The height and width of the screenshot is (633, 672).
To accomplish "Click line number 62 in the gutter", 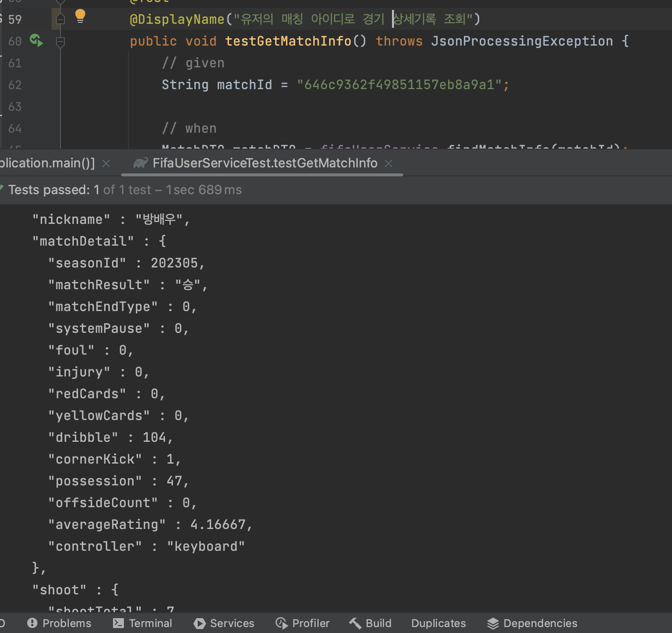I will point(15,85).
